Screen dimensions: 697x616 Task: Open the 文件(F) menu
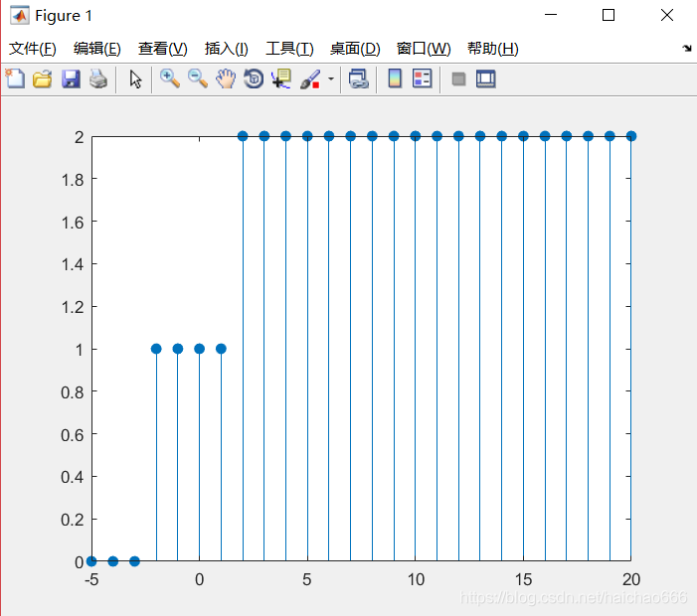[33, 49]
